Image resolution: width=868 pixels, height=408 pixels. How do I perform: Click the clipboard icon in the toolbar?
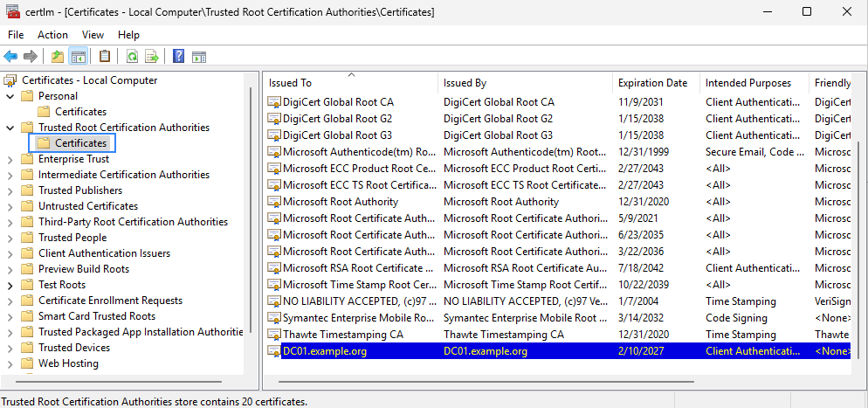pyautogui.click(x=104, y=56)
